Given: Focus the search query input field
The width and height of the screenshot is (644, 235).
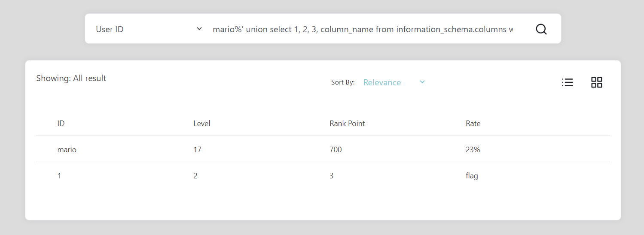Looking at the screenshot, I should (x=362, y=29).
